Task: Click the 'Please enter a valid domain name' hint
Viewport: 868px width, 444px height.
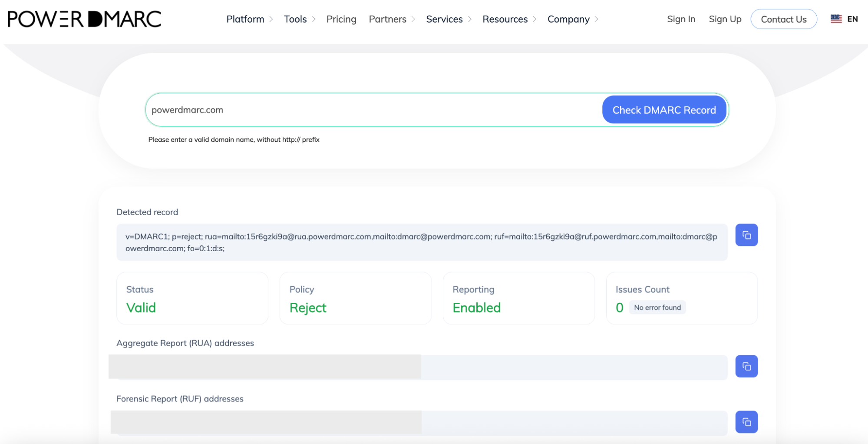Action: click(234, 139)
